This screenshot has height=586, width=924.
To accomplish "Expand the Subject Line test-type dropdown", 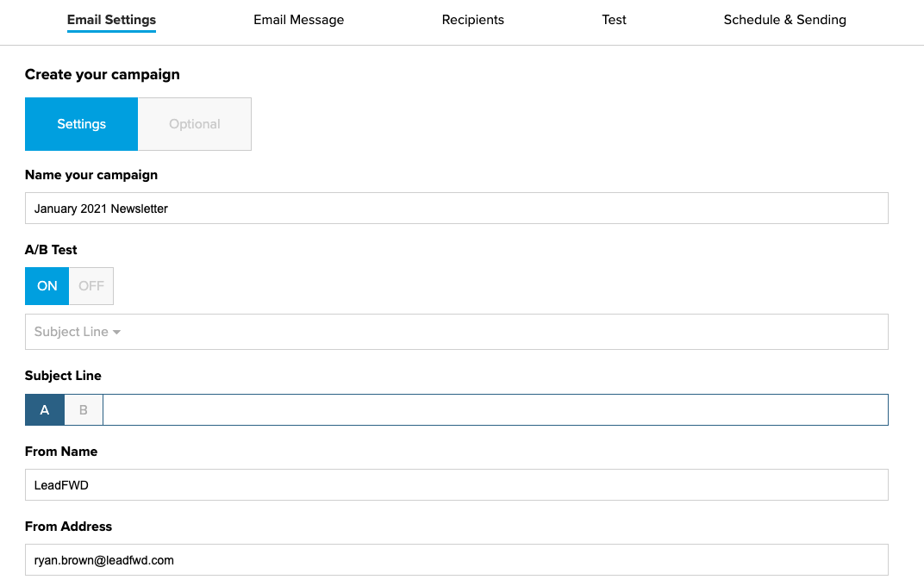I will pyautogui.click(x=457, y=332).
